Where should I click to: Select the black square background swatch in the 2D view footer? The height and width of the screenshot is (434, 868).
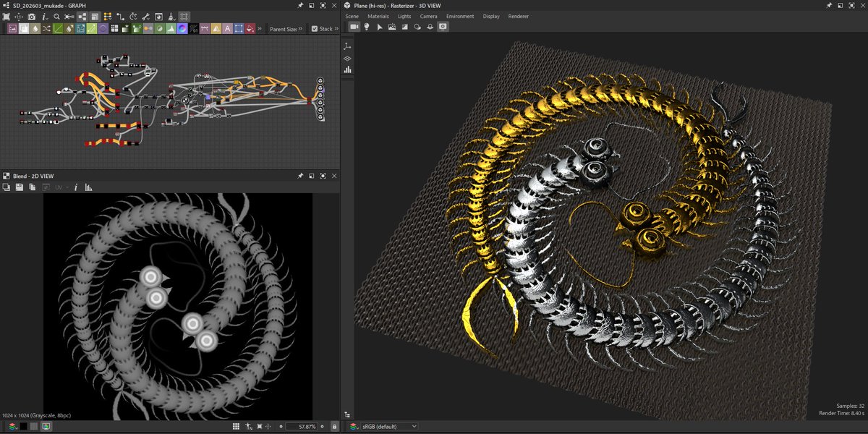(23, 426)
